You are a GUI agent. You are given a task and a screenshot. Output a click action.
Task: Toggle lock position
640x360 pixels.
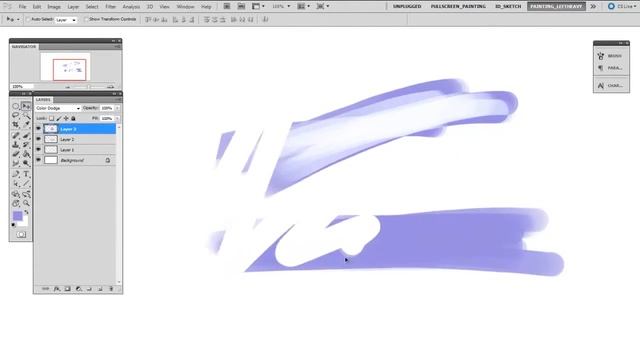[x=66, y=118]
